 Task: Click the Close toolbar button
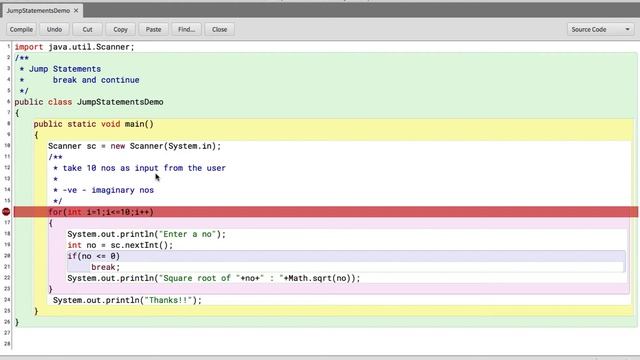220,29
